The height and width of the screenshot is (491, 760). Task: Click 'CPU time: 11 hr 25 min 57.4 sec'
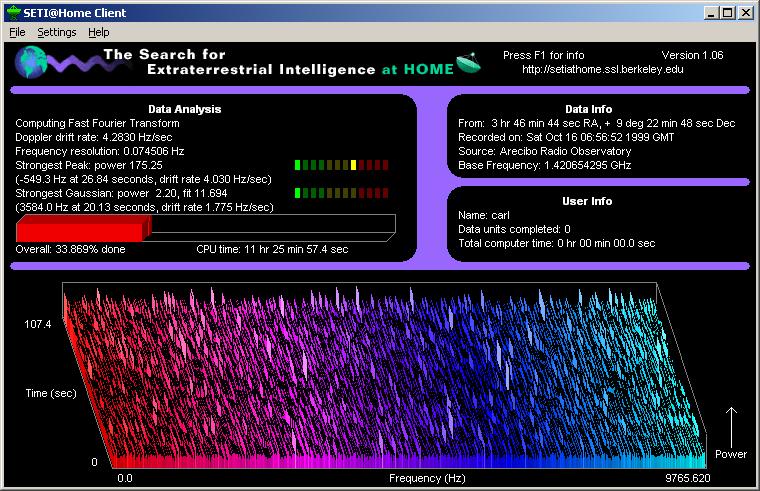[272, 250]
